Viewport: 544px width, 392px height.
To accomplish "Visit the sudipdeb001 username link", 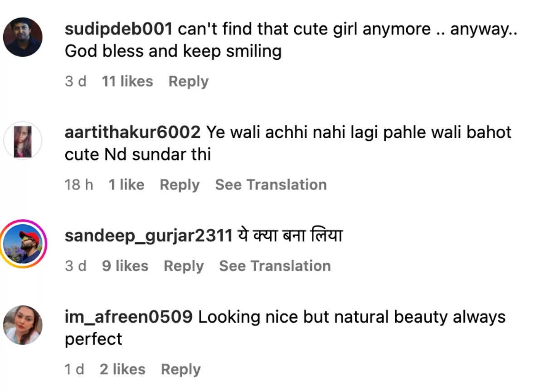I will 119,29.
